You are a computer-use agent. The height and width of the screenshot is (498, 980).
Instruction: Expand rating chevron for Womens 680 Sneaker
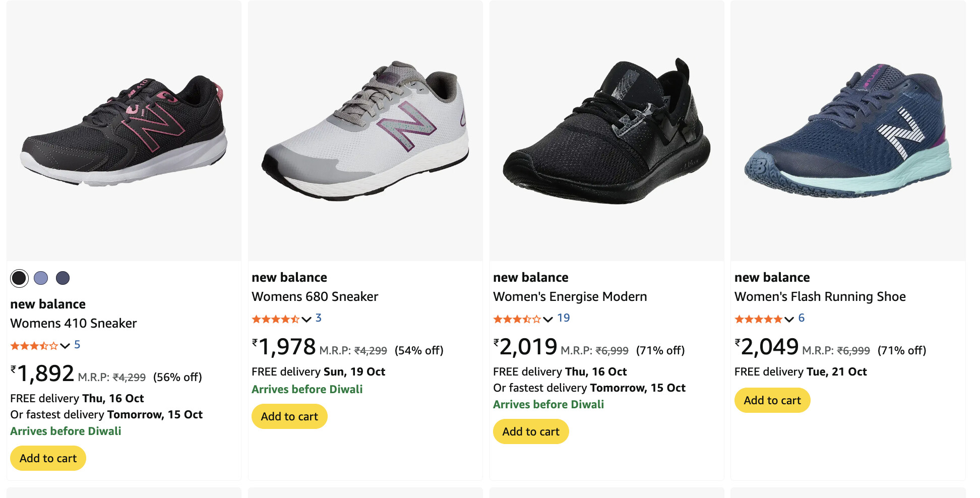point(307,319)
